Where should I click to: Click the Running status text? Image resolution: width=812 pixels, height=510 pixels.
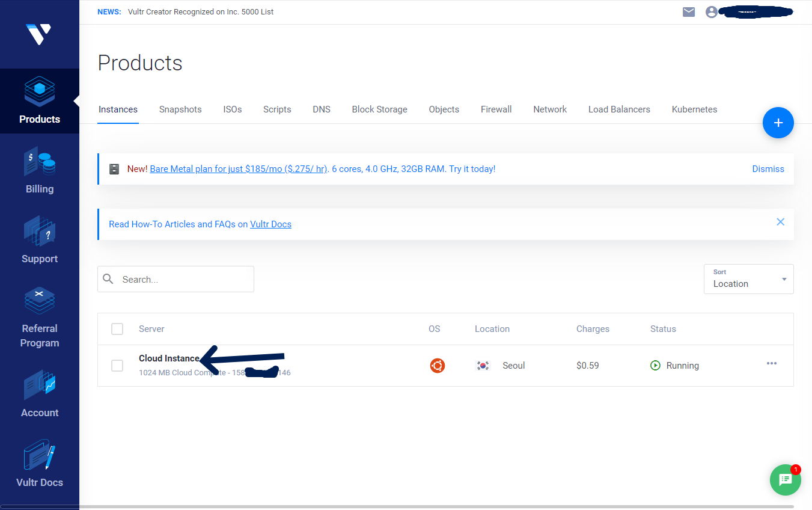[683, 366]
